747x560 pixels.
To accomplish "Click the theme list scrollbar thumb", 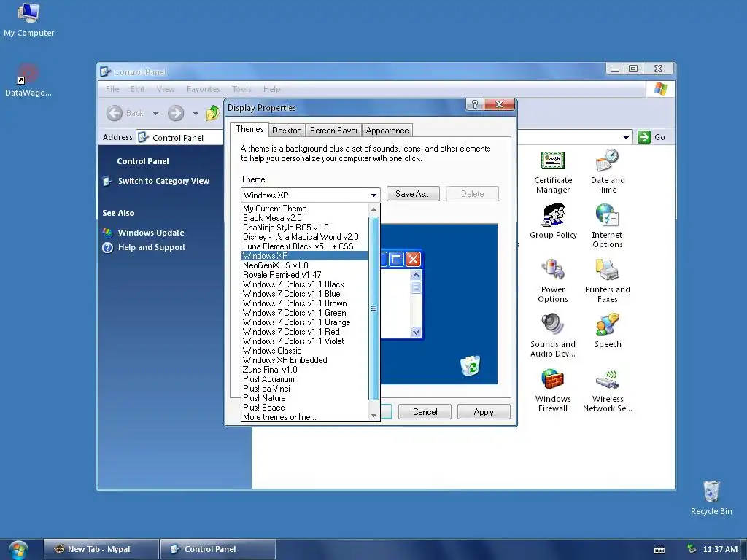I will (373, 308).
